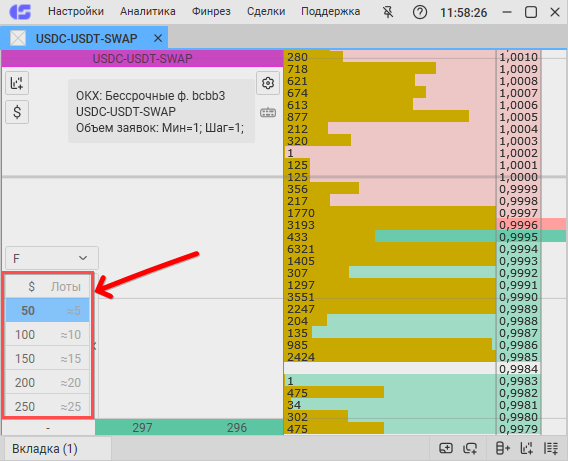Viewport: 568px width, 461px height.
Task: Click the duplicate tab icon in bottom bar
Action: pos(470,448)
